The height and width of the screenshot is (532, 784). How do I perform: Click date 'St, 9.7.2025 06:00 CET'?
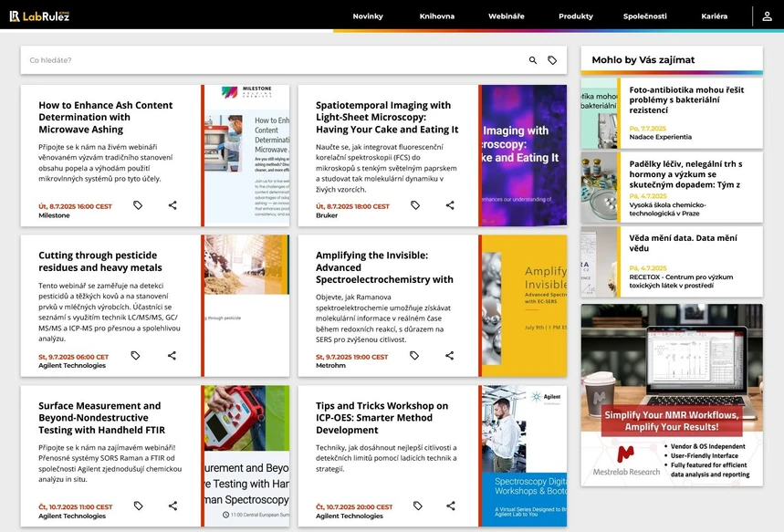click(x=74, y=357)
